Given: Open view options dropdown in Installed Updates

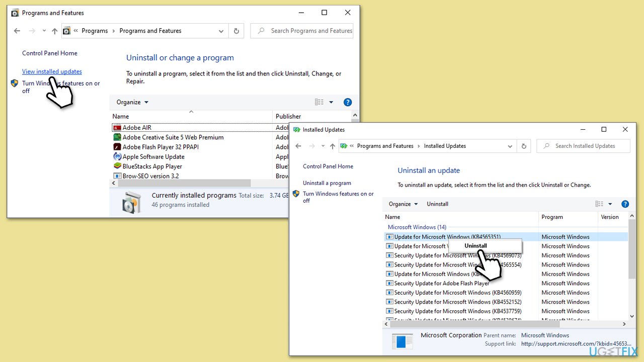Looking at the screenshot, I should pyautogui.click(x=610, y=204).
